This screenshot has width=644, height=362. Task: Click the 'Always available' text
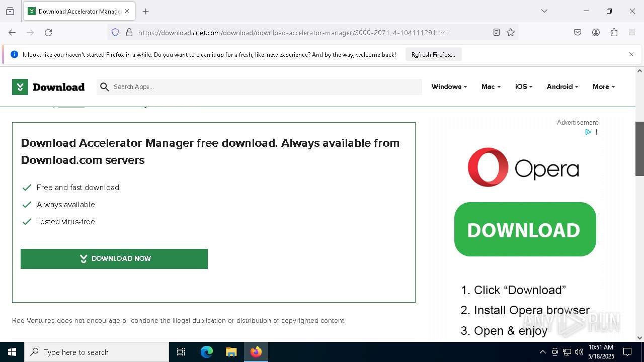(x=66, y=205)
